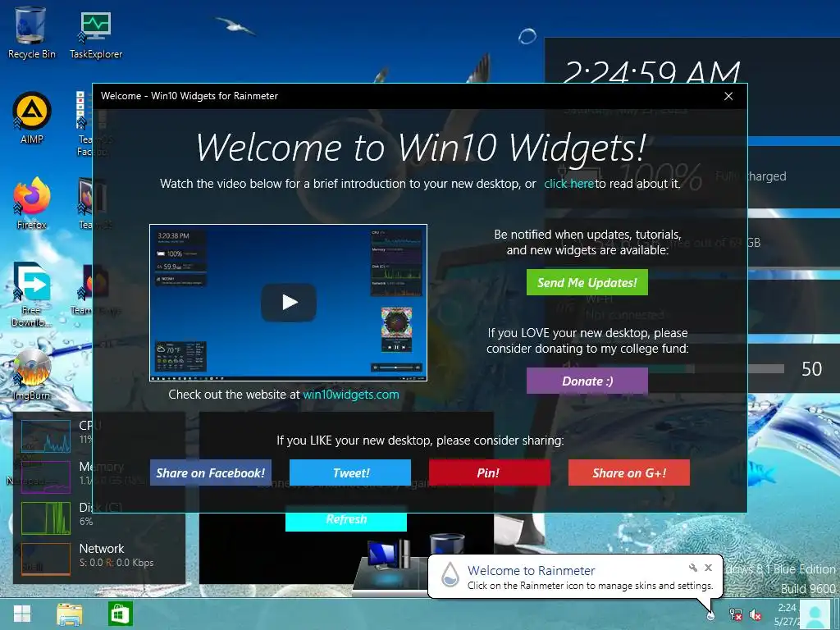This screenshot has height=630, width=840.
Task: Click the clock widget showing 2:24:59 AM
Action: (651, 72)
